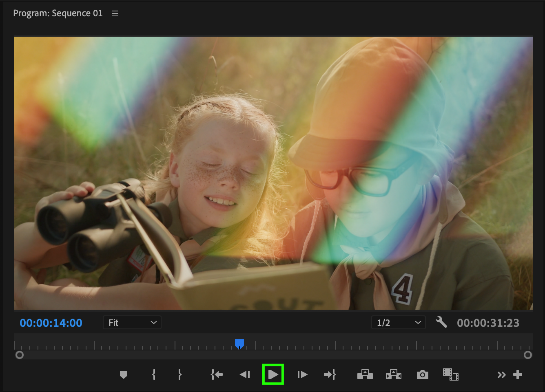Click the Go to In point icon
This screenshot has width=545, height=392.
point(217,374)
